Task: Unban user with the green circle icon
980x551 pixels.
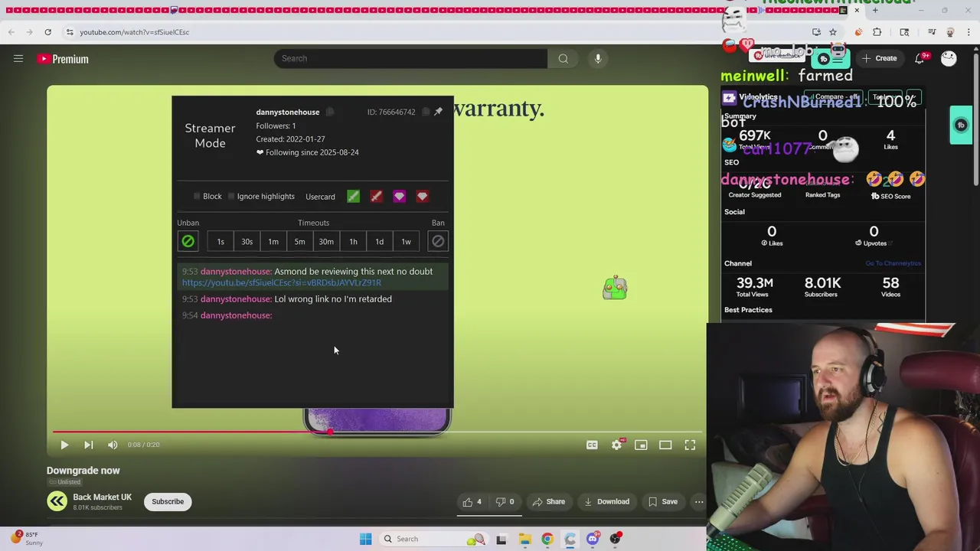Action: point(188,241)
